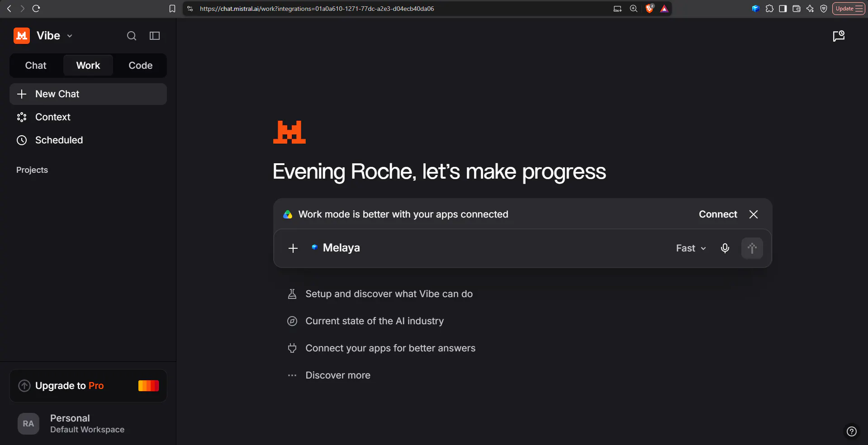
Task: Open the Brave wallet icon
Action: (797, 9)
